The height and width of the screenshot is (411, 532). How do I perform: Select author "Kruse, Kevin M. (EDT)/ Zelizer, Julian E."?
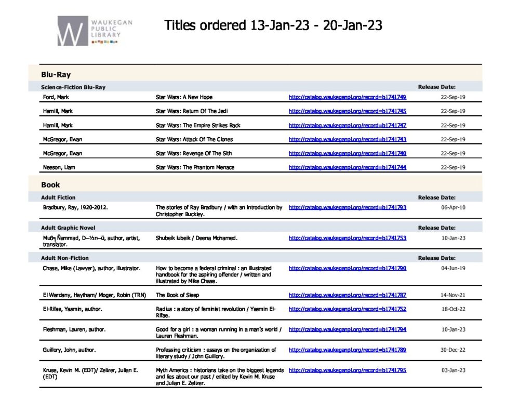(x=90, y=370)
